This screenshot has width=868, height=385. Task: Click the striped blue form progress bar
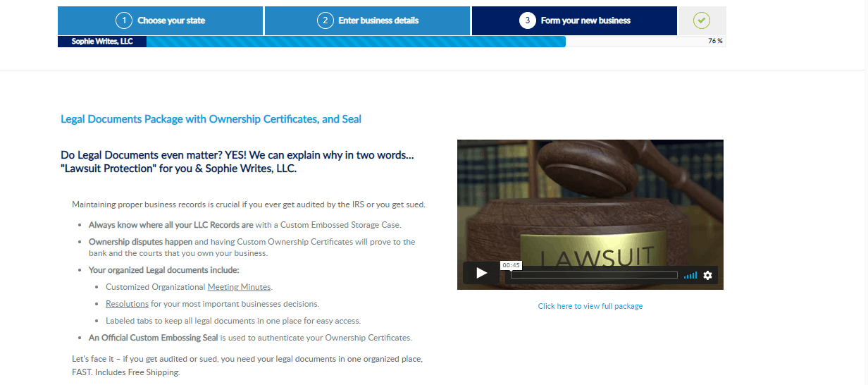(355, 42)
